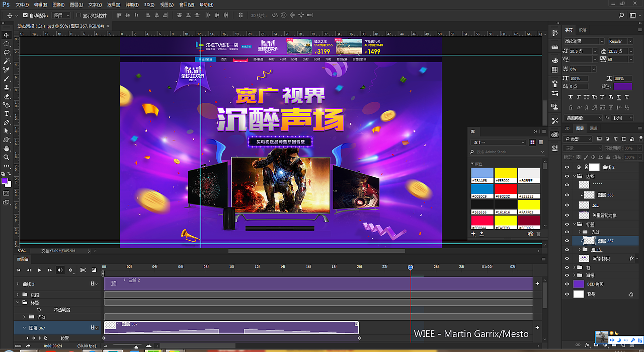Click the delete trash button in Libraries panel
This screenshot has height=352, width=644.
(538, 233)
